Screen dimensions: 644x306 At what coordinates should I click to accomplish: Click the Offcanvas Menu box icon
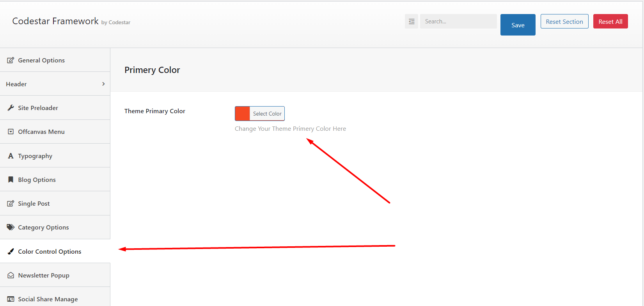(x=11, y=132)
